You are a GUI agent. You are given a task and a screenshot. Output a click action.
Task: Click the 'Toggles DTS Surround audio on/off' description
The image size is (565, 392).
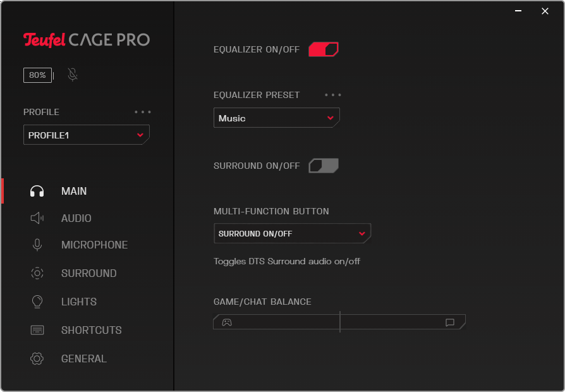tap(287, 261)
